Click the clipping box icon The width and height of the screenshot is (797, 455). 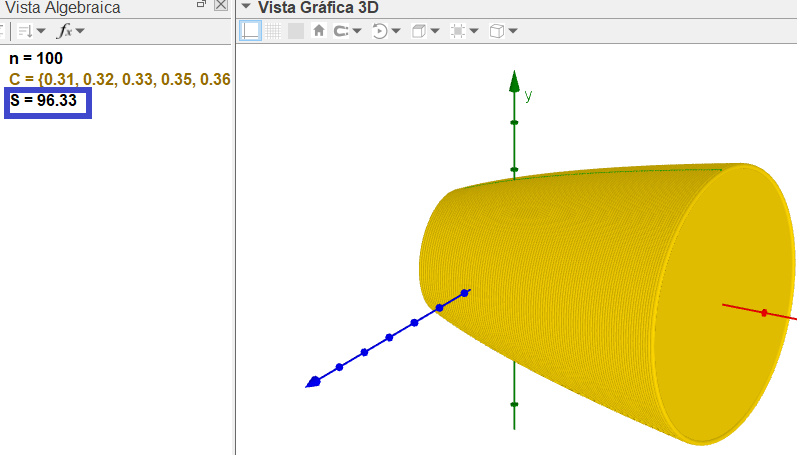click(458, 31)
